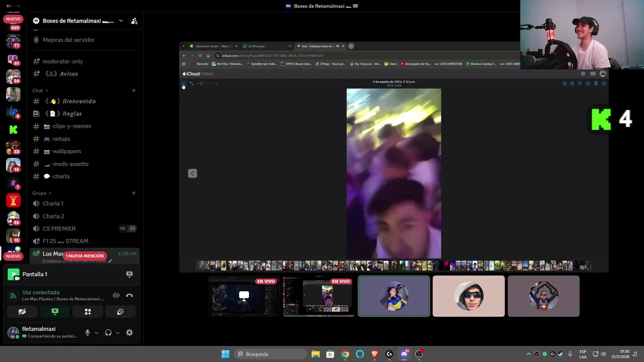Click the zoom slider in iCloud Fotos

(x=206, y=83)
